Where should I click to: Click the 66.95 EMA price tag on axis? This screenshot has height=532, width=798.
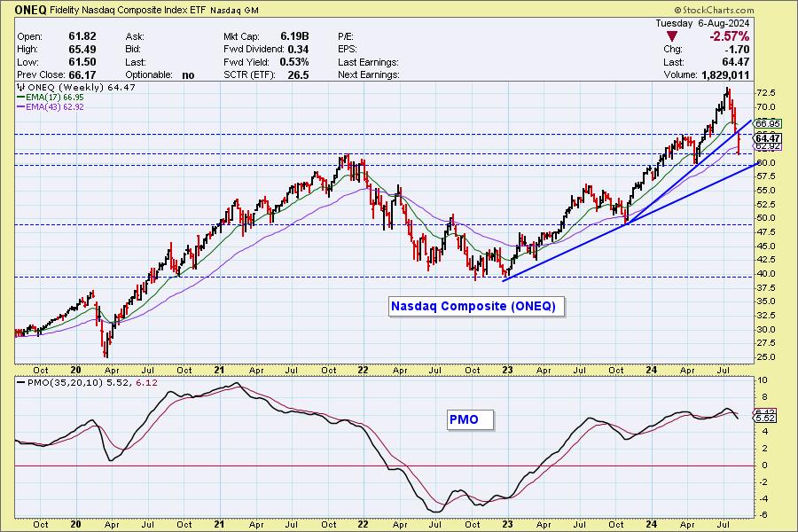(768, 124)
